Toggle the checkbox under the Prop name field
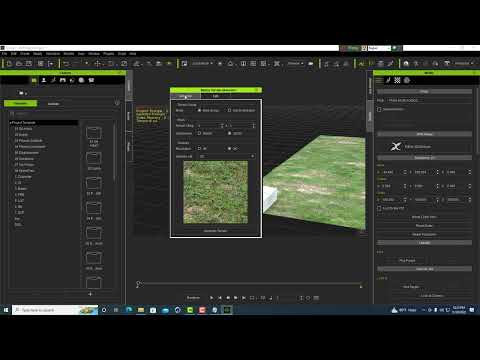This screenshot has height=360, width=480. [x=379, y=109]
